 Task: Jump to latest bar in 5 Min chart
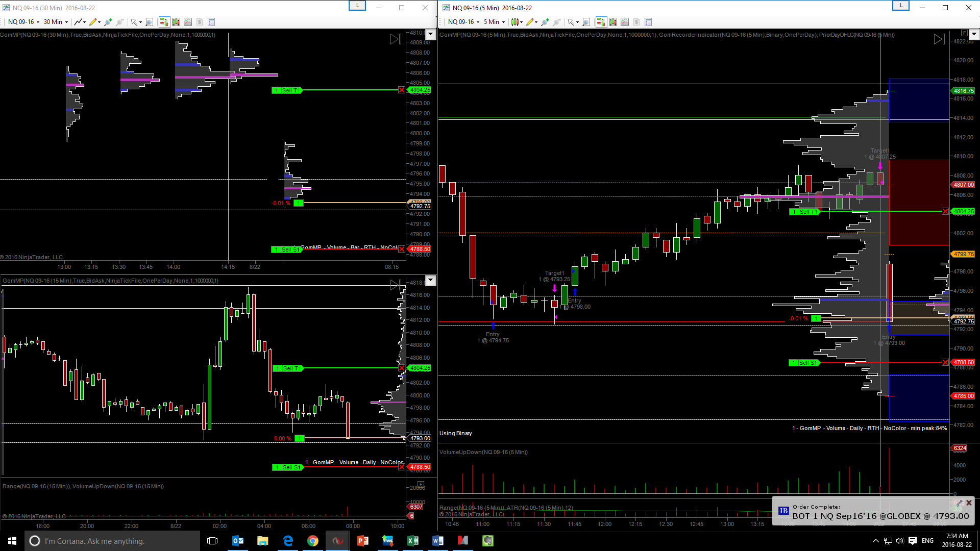tap(939, 39)
